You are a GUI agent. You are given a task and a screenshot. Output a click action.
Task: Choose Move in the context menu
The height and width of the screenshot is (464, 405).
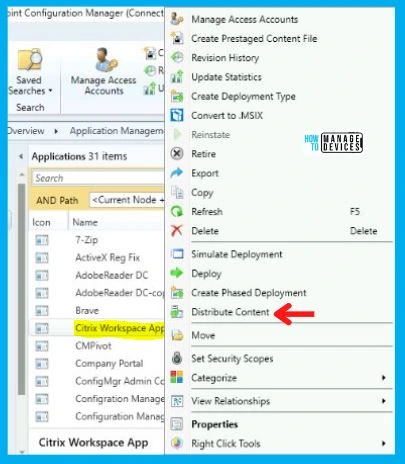203,335
